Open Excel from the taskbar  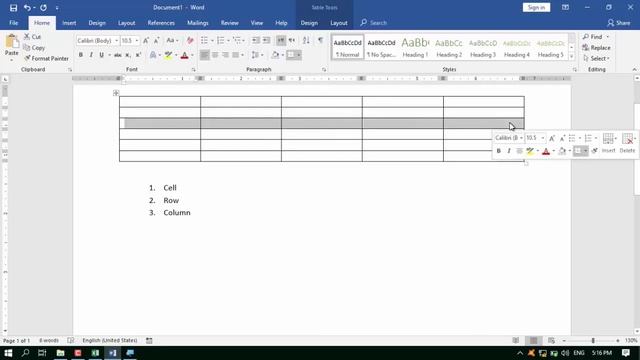click(95, 353)
